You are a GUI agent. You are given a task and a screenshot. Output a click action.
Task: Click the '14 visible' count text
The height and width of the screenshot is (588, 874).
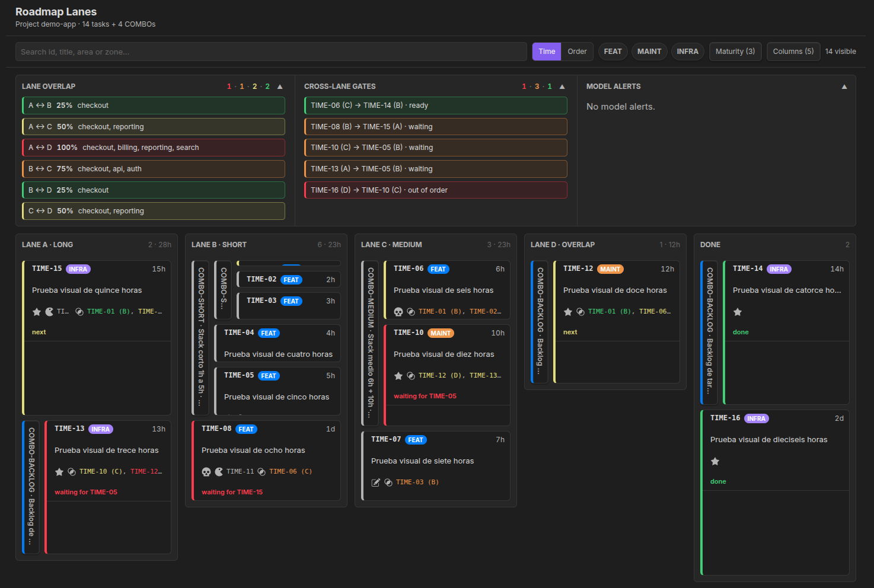pos(841,52)
